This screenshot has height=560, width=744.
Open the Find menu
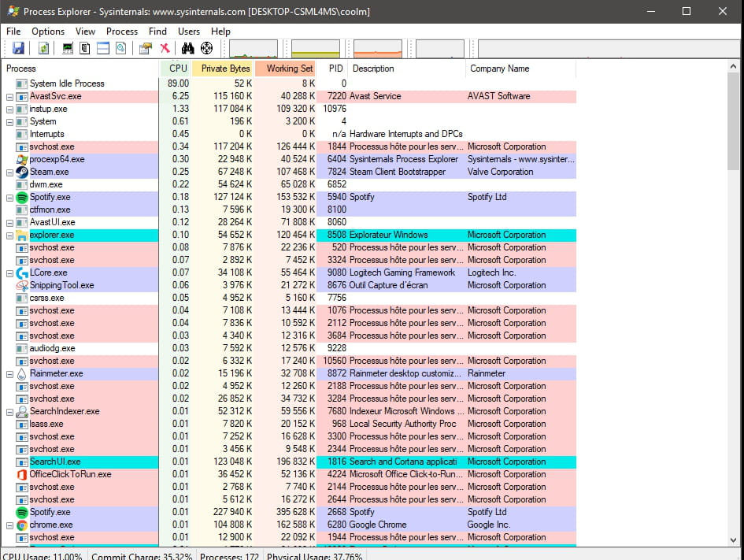(x=157, y=32)
